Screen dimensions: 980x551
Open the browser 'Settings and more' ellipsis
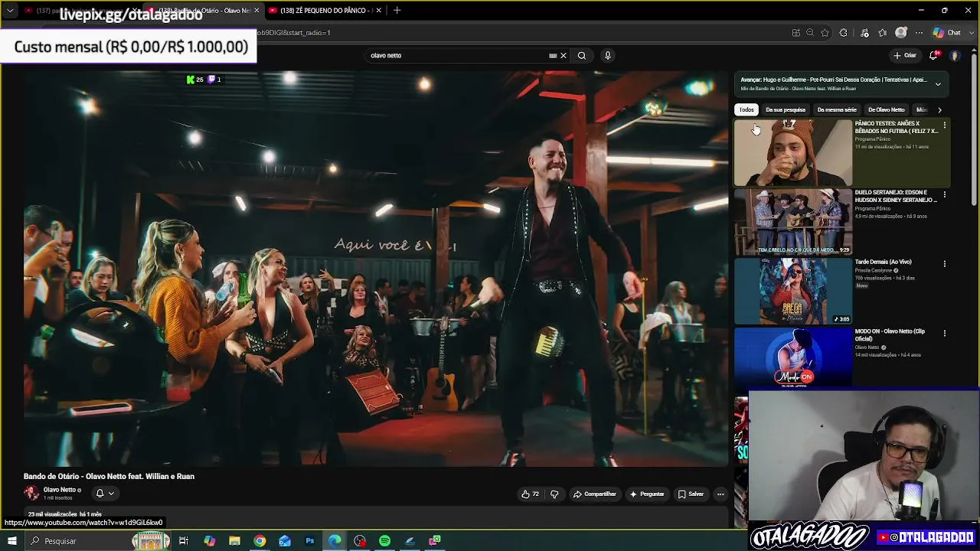click(x=919, y=33)
